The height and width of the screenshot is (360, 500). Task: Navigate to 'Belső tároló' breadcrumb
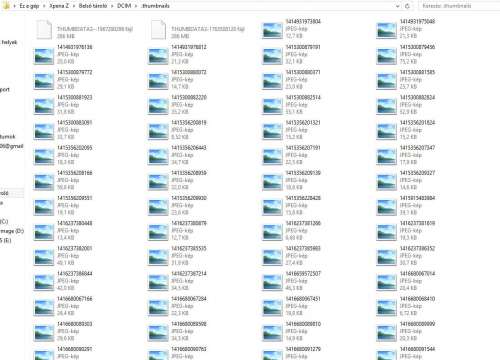pyautogui.click(x=93, y=6)
